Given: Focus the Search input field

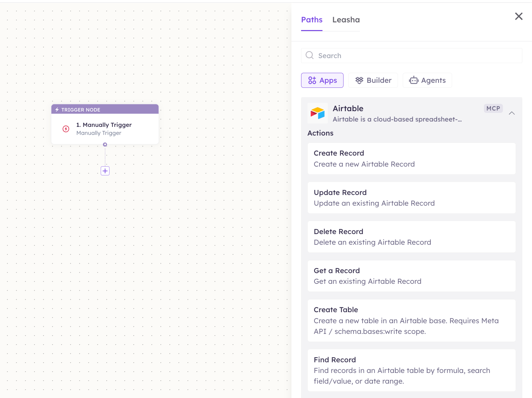Looking at the screenshot, I should pyautogui.click(x=411, y=55).
